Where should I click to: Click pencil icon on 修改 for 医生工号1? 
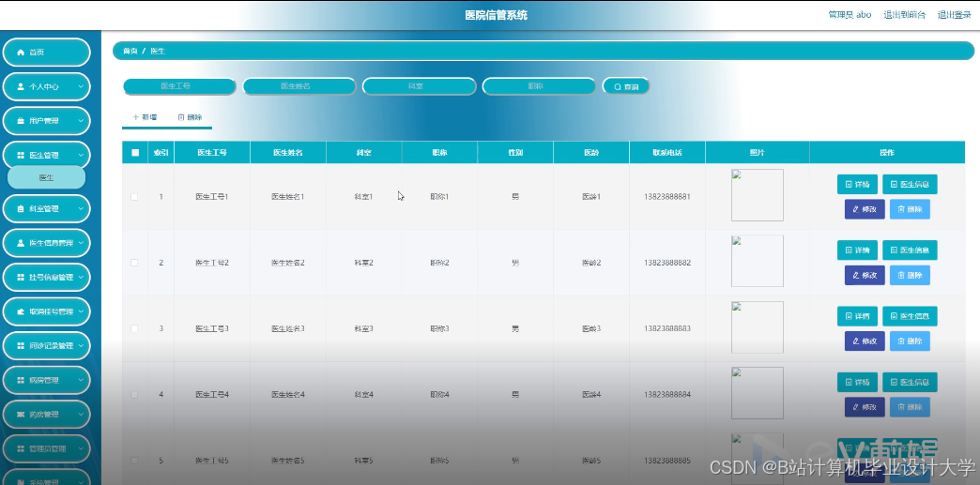coord(855,209)
